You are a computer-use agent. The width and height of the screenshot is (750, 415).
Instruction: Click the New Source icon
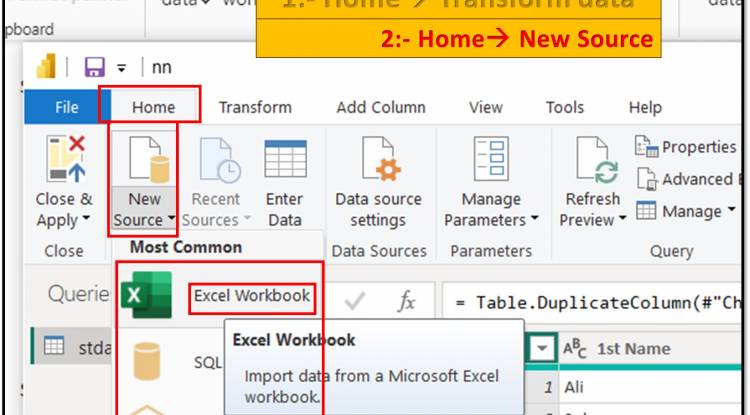tap(149, 160)
